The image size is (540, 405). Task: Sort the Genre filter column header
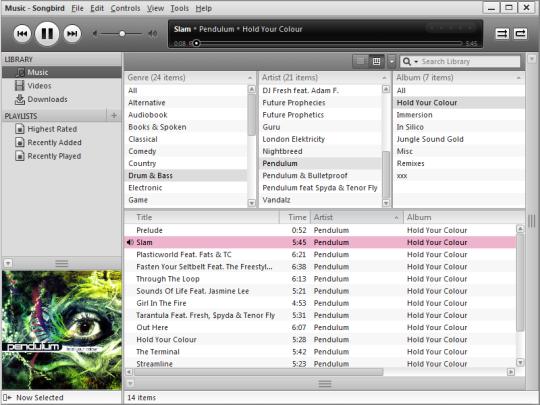pos(190,77)
